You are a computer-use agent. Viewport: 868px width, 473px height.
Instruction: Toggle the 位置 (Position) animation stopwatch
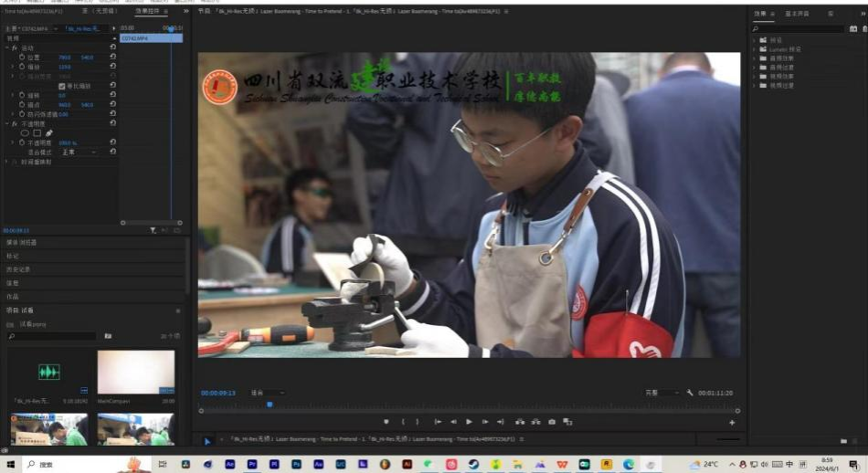(x=22, y=57)
